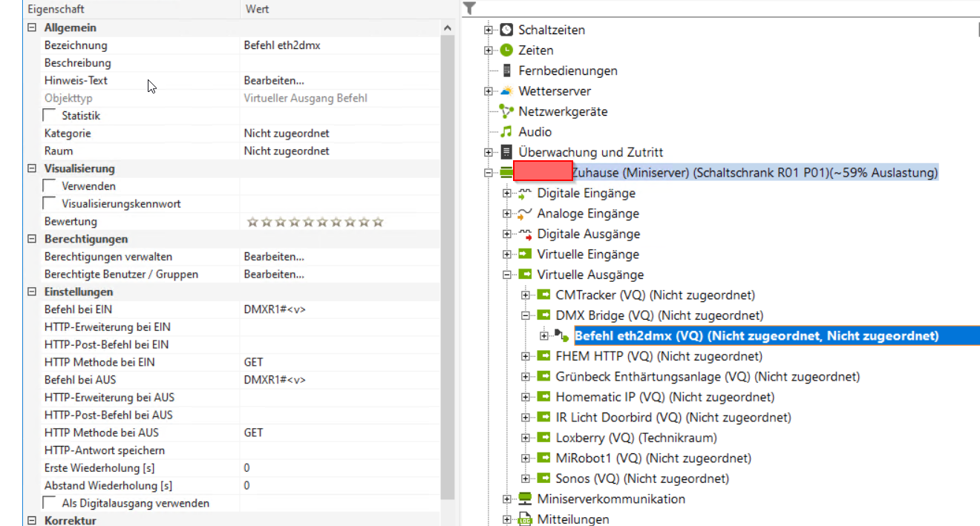This screenshot has width=980, height=526.
Task: Toggle Als Digitalausgang verwenden checkbox
Action: click(x=50, y=503)
